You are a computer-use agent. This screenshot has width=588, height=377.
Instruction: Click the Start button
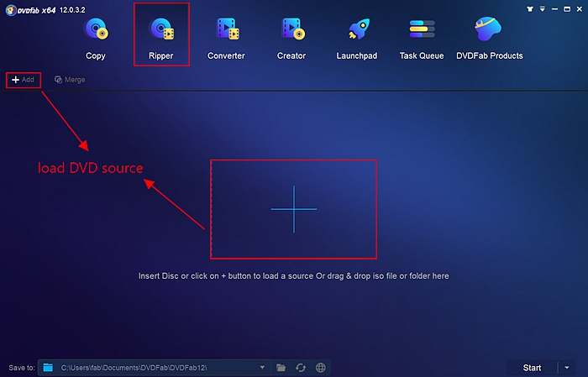click(532, 368)
